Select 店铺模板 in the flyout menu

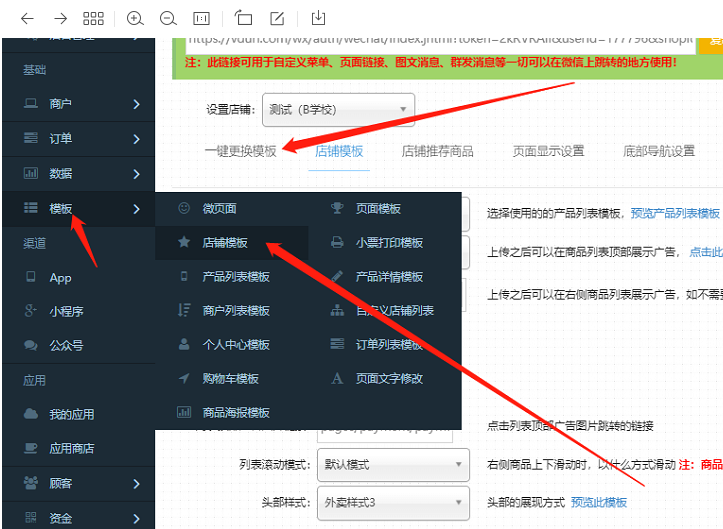coord(225,242)
